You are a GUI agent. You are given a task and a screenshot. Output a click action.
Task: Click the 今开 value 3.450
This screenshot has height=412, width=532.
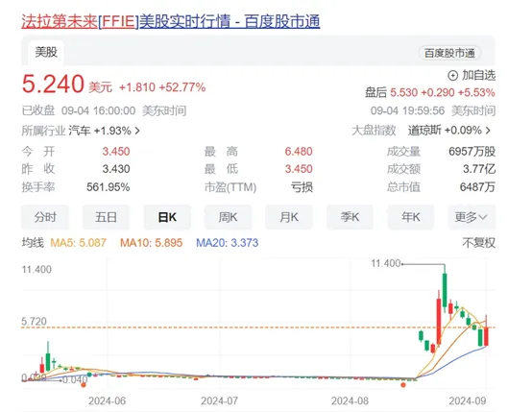[116, 152]
